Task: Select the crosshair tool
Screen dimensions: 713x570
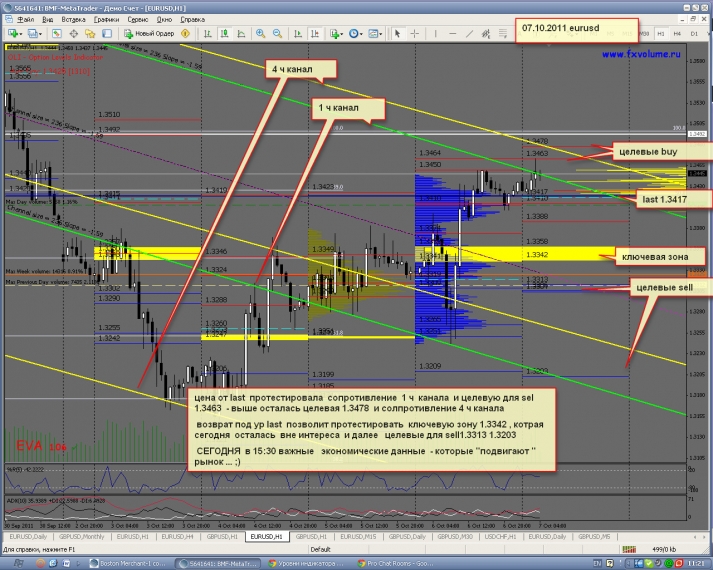Action: (414, 34)
